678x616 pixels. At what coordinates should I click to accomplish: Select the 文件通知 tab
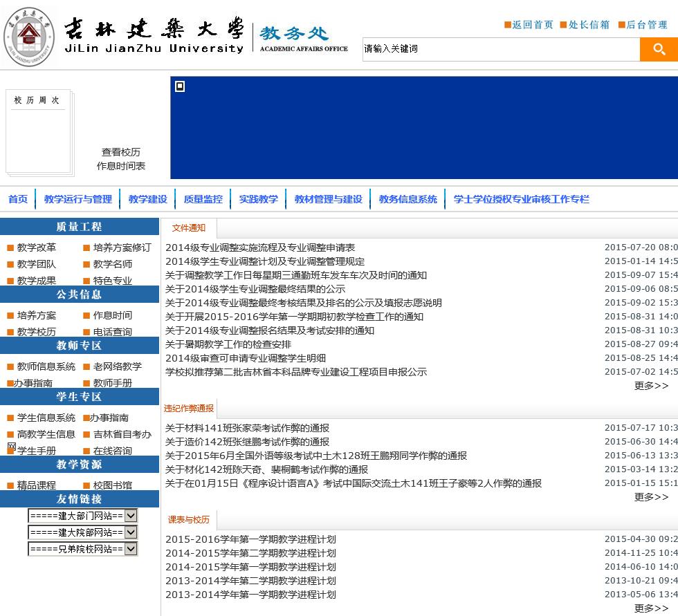[x=189, y=228]
